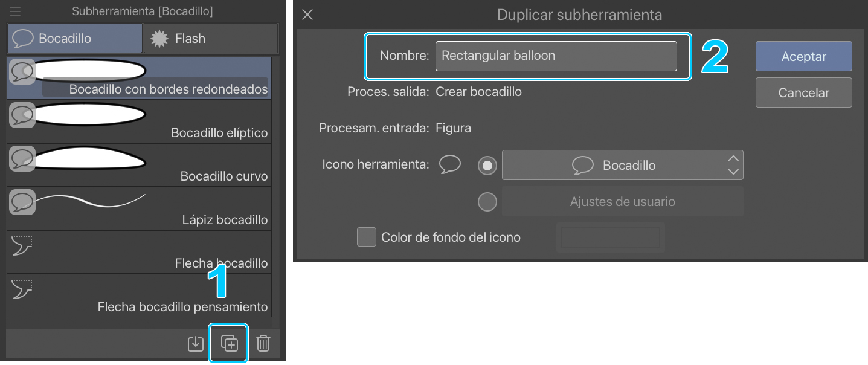Click the Nombre text field
This screenshot has height=365, width=868.
(556, 56)
